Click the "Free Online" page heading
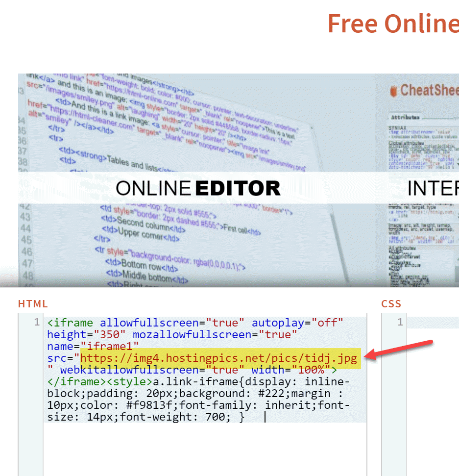The width and height of the screenshot is (459, 476). pyautogui.click(x=392, y=23)
